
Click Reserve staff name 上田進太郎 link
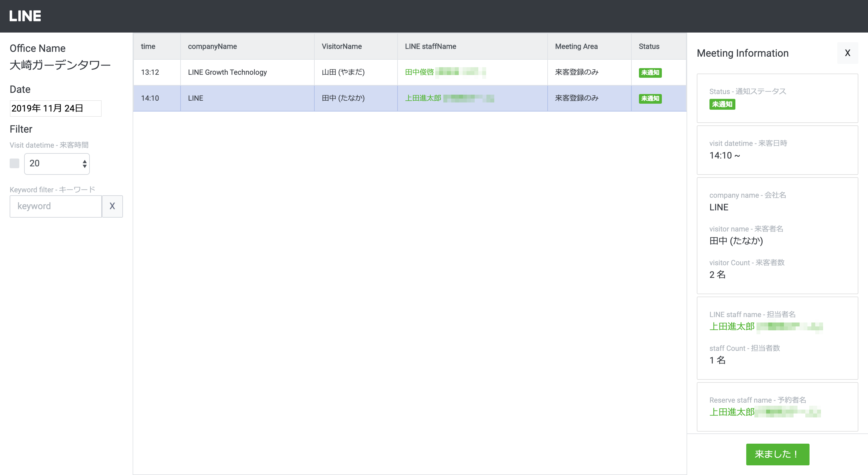[732, 412]
